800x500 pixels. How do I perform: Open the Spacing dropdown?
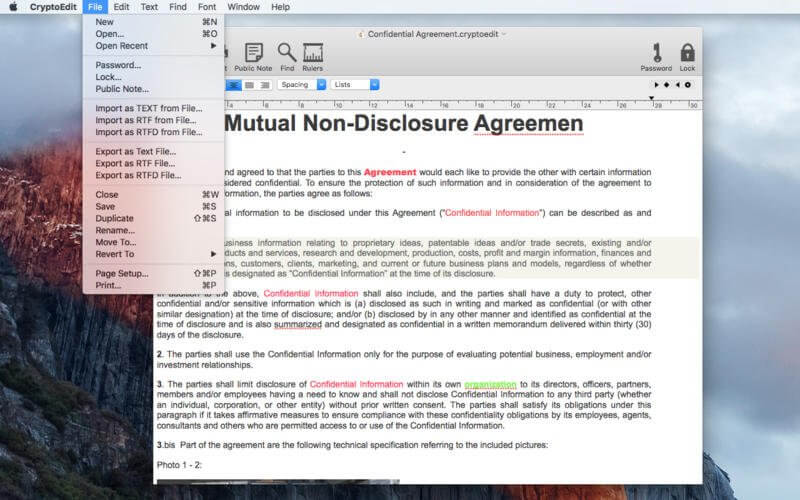(x=301, y=85)
